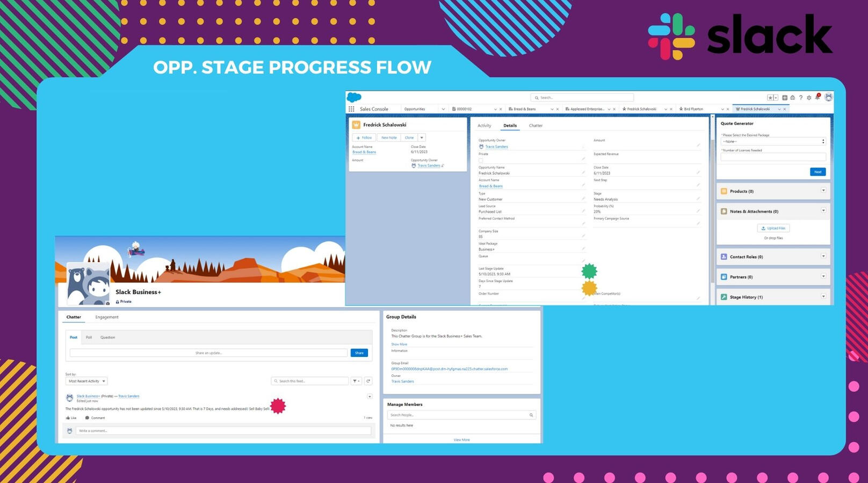Click the notifications bell icon
The width and height of the screenshot is (868, 483).
click(818, 97)
